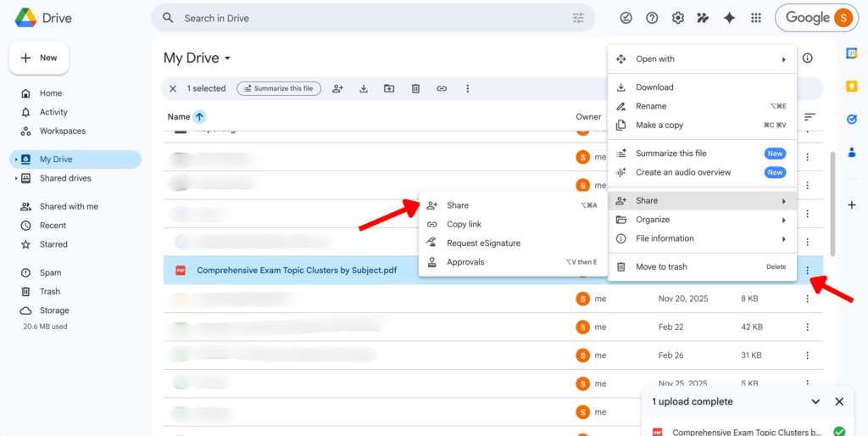The image size is (868, 436).
Task: Click the file list vertical scrollbar
Action: [832, 204]
